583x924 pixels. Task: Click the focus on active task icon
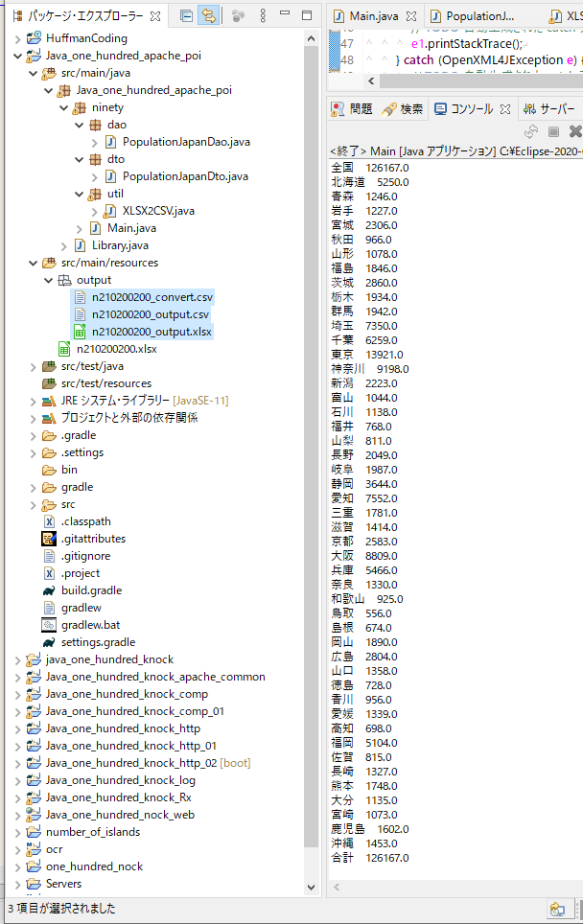click(238, 16)
